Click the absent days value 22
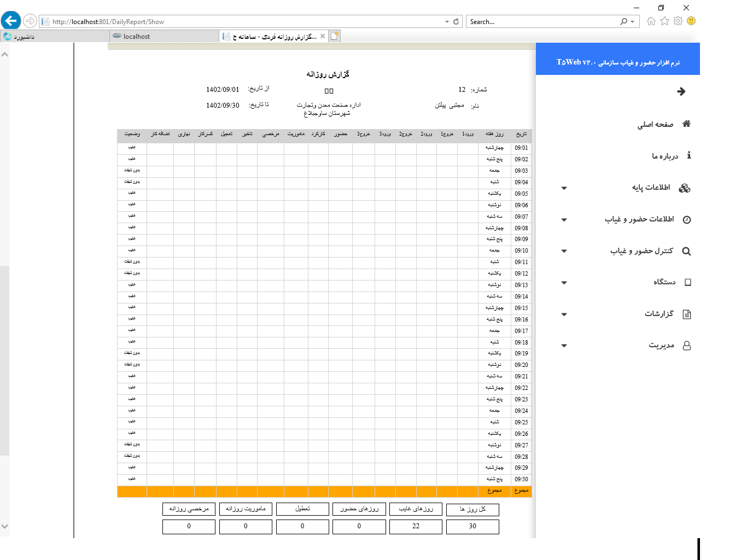 (x=416, y=527)
